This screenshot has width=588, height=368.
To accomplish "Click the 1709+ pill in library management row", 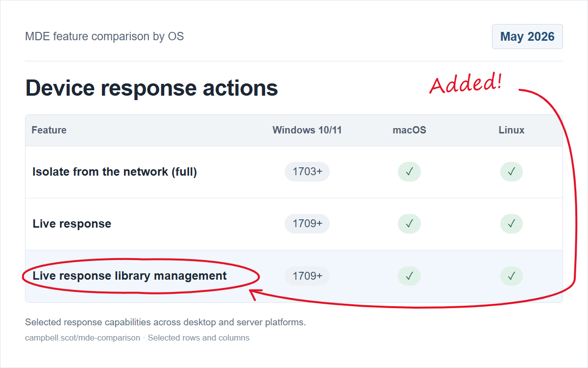I will pos(307,276).
